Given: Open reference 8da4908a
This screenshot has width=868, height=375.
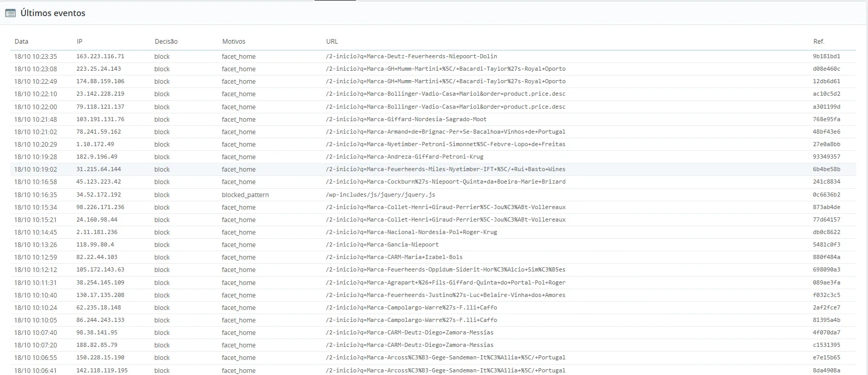Looking at the screenshot, I should [826, 370].
